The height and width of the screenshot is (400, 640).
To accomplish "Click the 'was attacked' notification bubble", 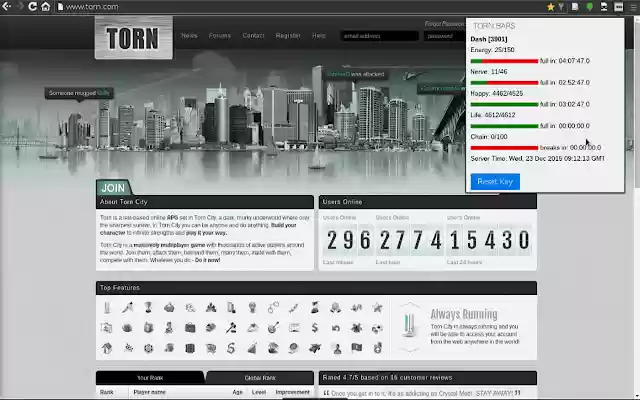I will pos(355,74).
